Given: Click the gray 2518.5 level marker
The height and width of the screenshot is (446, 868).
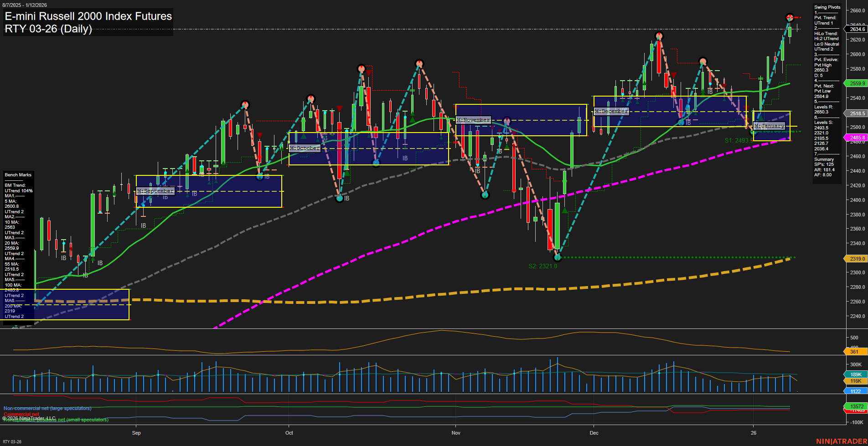Looking at the screenshot, I should coord(856,114).
